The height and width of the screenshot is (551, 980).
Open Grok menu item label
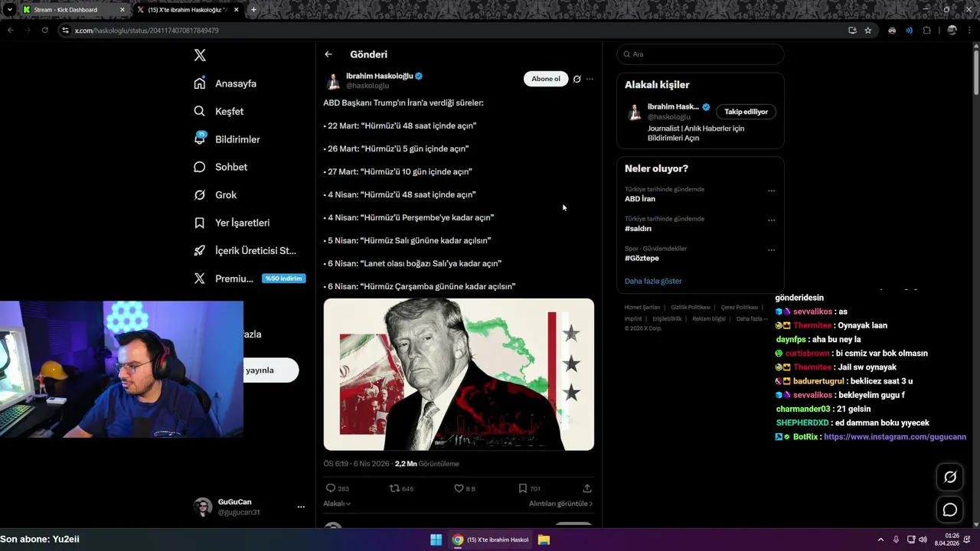click(x=226, y=195)
